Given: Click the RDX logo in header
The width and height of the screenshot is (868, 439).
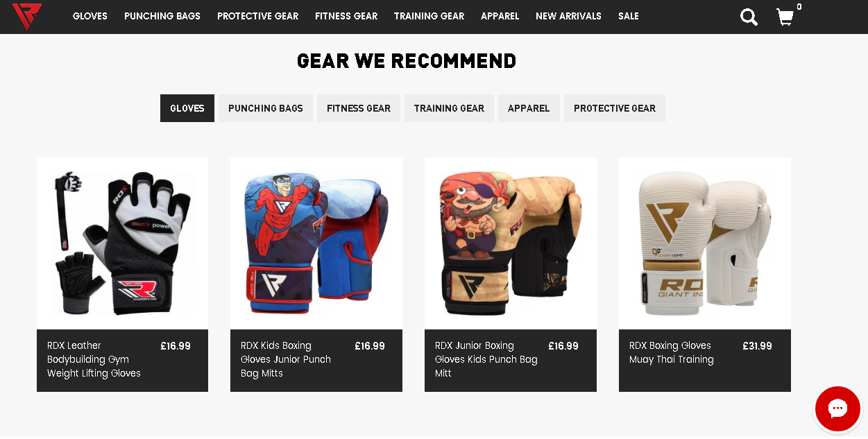Looking at the screenshot, I should 26,16.
